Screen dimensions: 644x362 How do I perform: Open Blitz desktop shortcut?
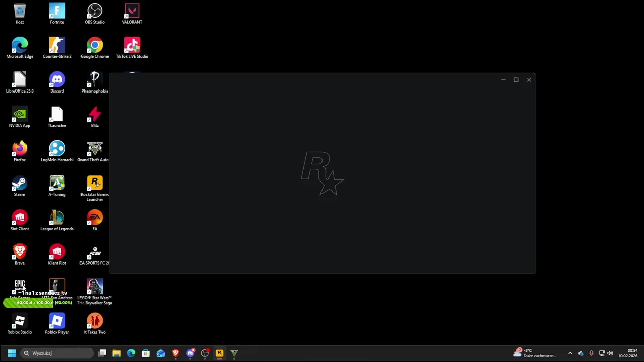pyautogui.click(x=95, y=117)
